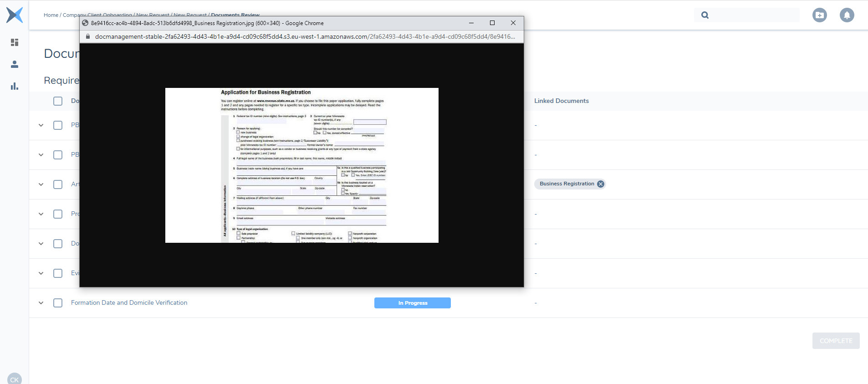Remove the Business Registration linked document
The image size is (868, 384).
pyautogui.click(x=601, y=184)
